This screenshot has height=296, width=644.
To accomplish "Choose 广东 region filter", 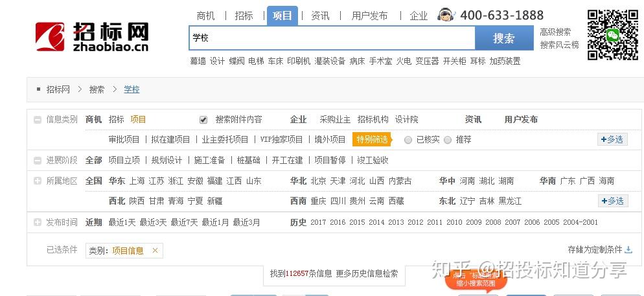I will (x=568, y=181).
